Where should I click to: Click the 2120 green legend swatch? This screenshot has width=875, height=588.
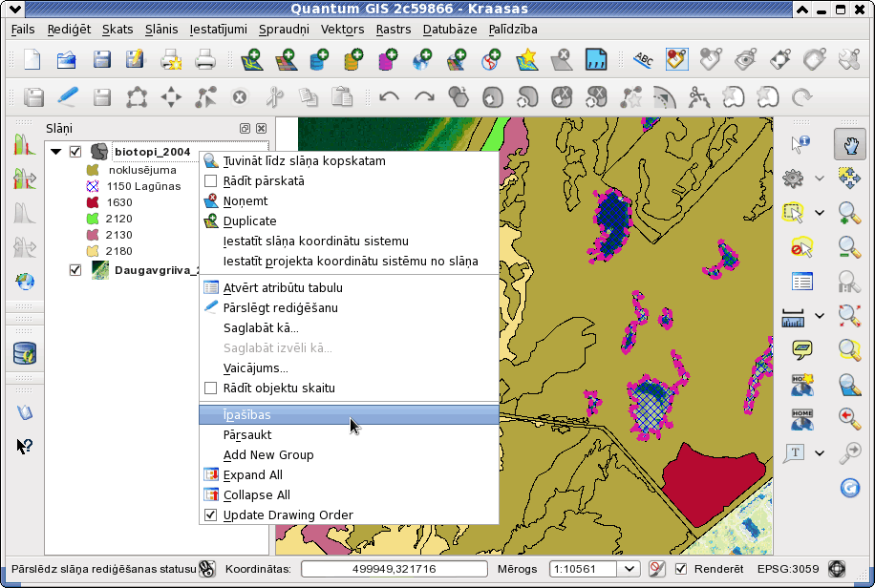click(93, 219)
